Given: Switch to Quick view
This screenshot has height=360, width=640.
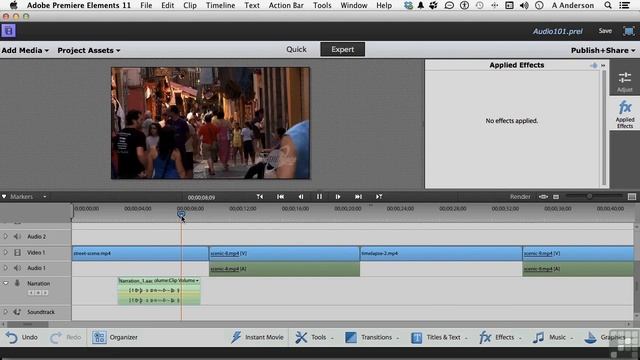Looking at the screenshot, I should point(296,49).
